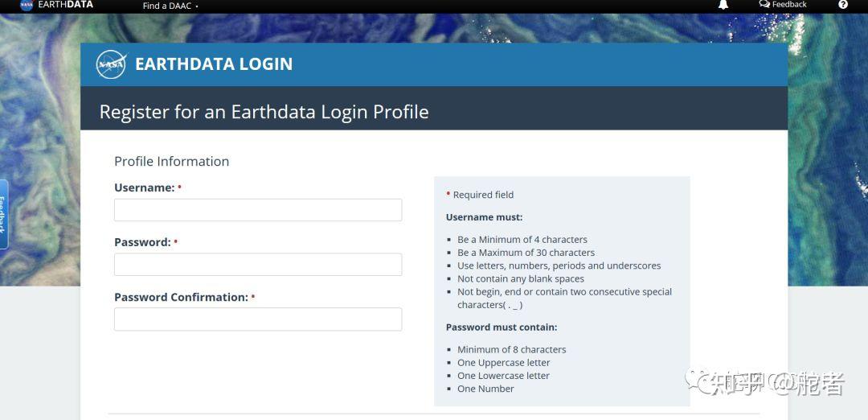868x420 pixels.
Task: Click the Profile Information section heading
Action: click(x=171, y=161)
